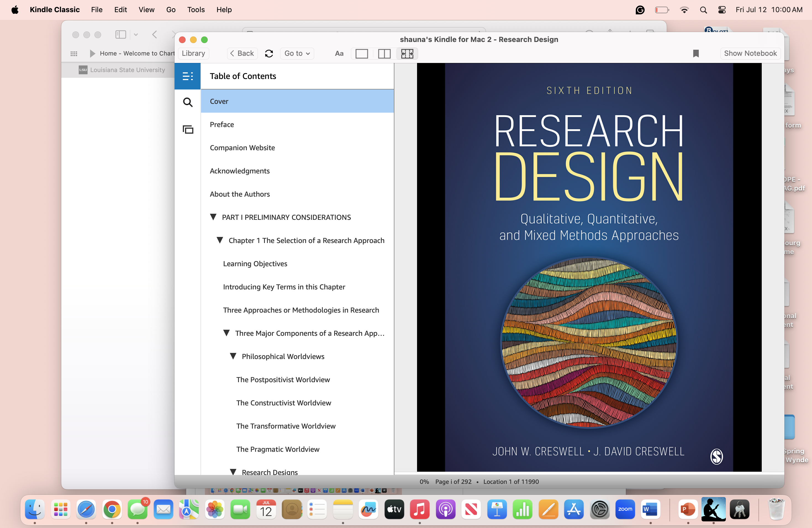The image size is (812, 528).
Task: Open the search panel magnifier icon
Action: 188,102
